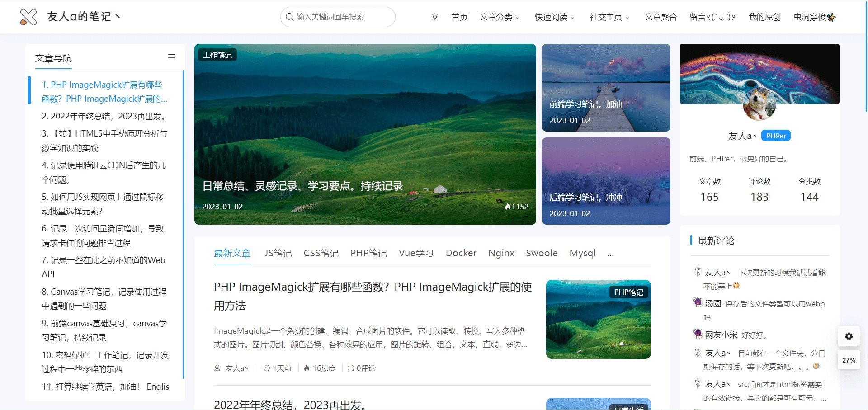Click the fire icon beside 16热度
868x410 pixels.
pyautogui.click(x=307, y=368)
